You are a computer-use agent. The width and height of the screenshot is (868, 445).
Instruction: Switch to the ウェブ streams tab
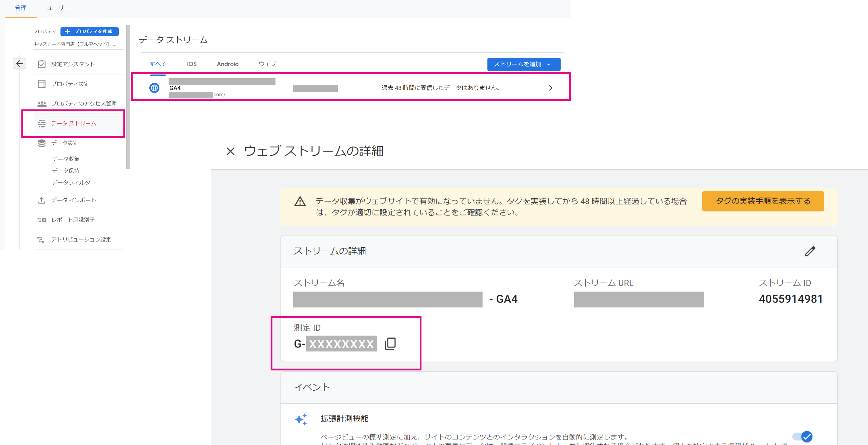(267, 64)
